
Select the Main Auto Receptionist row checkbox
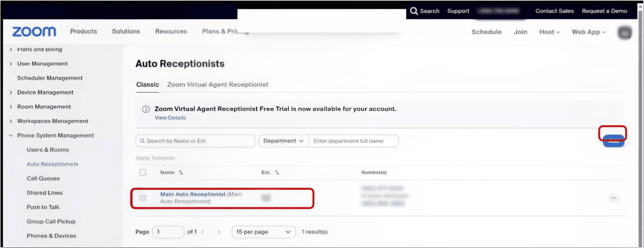click(x=143, y=198)
